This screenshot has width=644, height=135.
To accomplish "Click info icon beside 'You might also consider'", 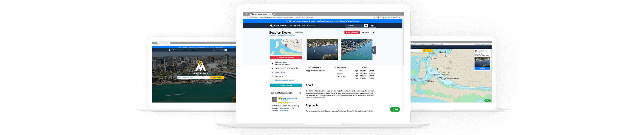I will (x=300, y=93).
